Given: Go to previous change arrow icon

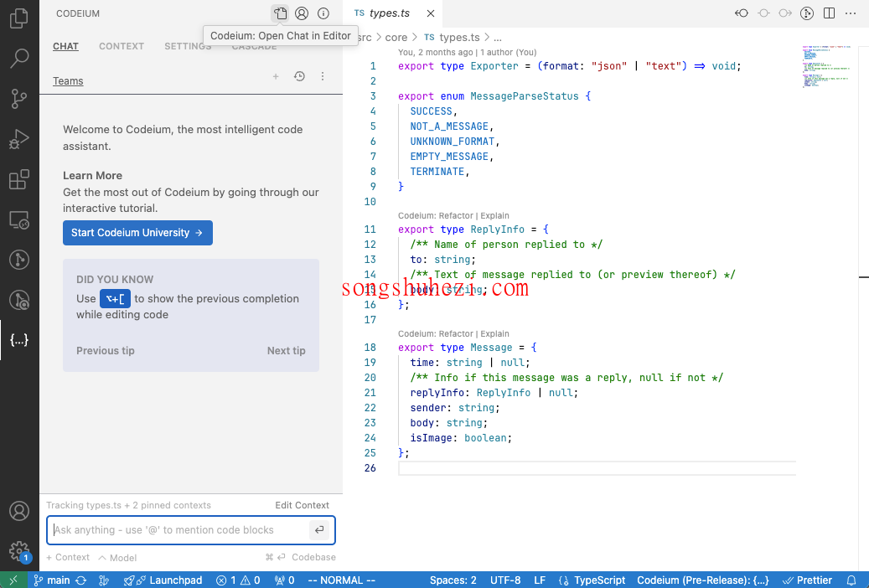Looking at the screenshot, I should [x=742, y=13].
